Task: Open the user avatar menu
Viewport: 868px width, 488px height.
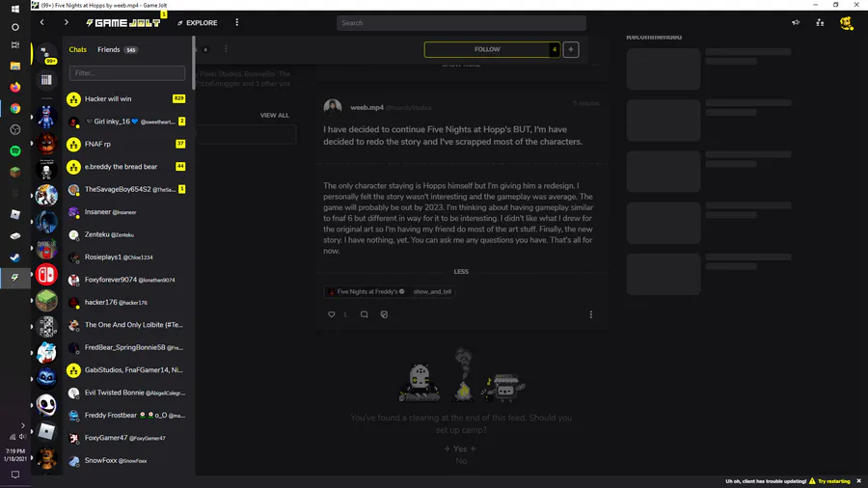Action: tap(846, 23)
